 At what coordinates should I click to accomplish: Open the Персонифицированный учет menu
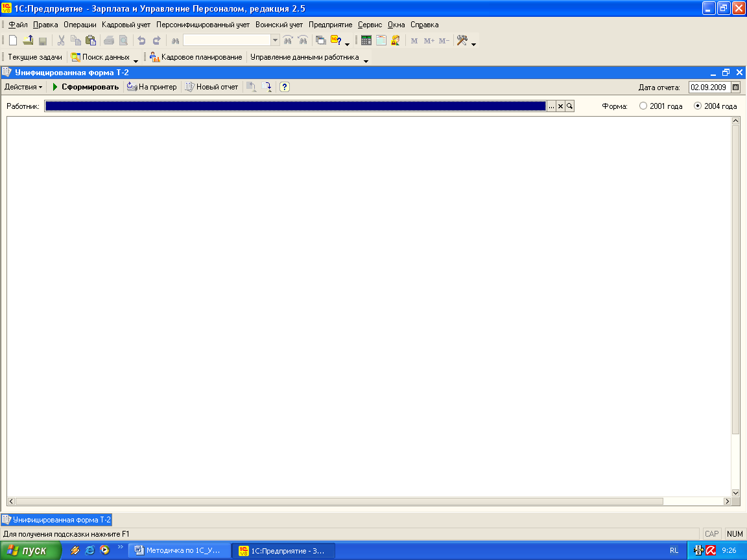click(203, 25)
